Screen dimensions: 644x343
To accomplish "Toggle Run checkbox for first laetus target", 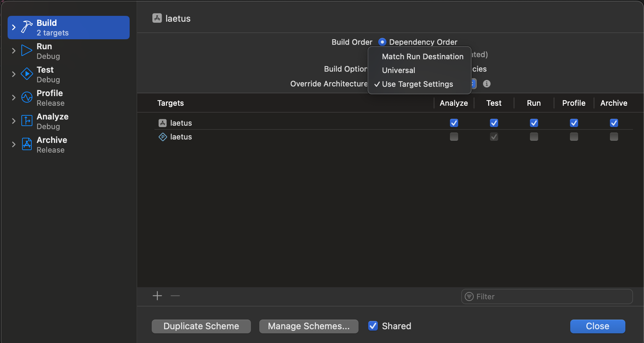I will 534,123.
